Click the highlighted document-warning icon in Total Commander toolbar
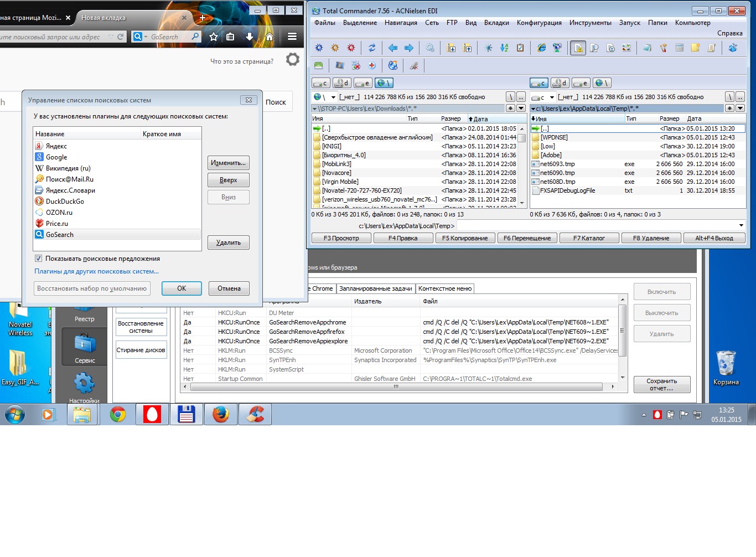Viewport: 756px width, 557px height. 578,48
